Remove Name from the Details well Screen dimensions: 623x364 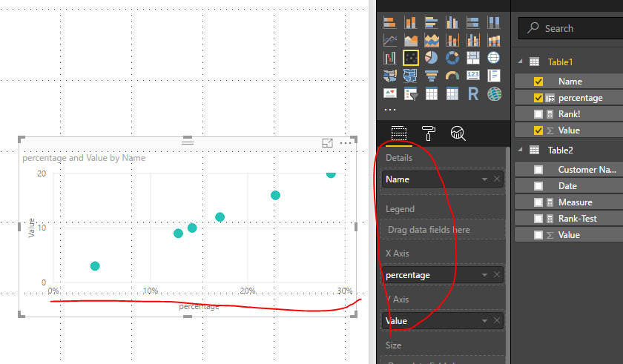pos(497,179)
